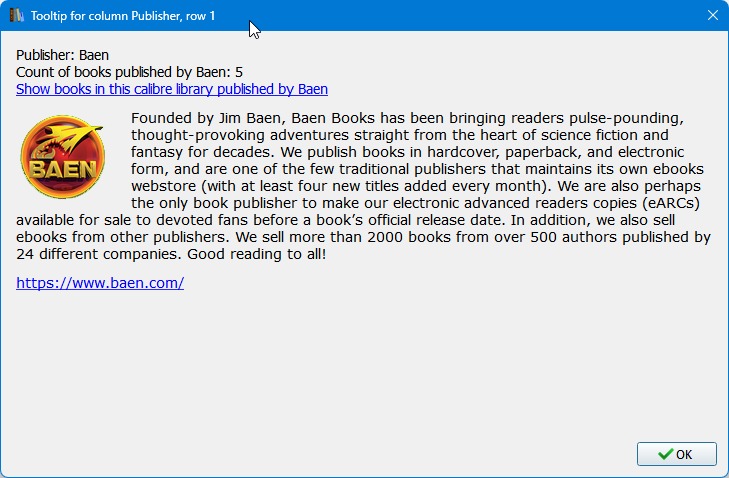
Task: Click the OK button
Action: click(x=676, y=454)
